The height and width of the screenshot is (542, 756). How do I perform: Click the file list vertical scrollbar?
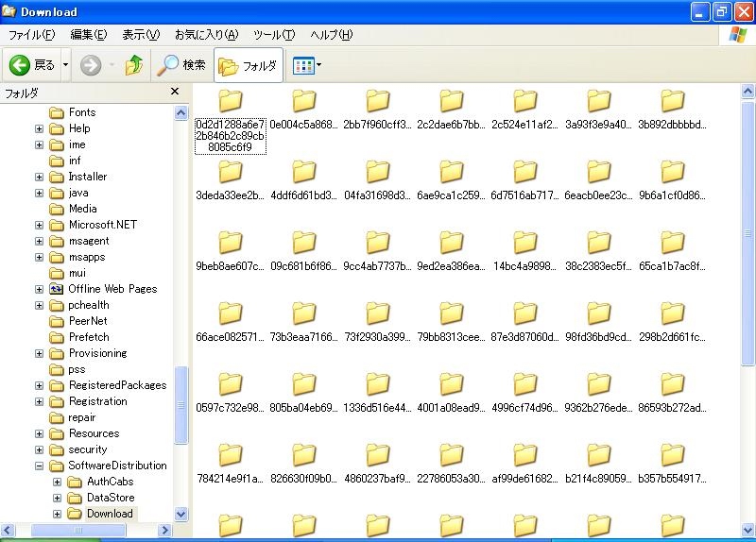tap(747, 283)
